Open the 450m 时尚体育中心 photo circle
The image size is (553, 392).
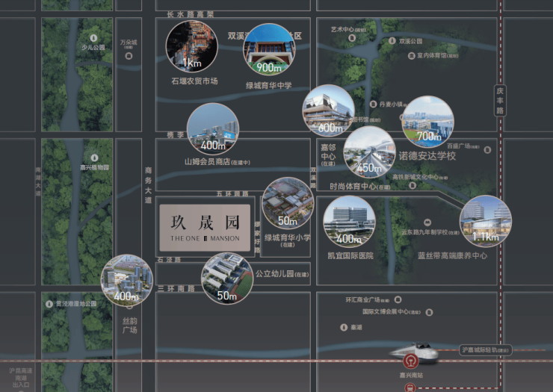(x=370, y=152)
